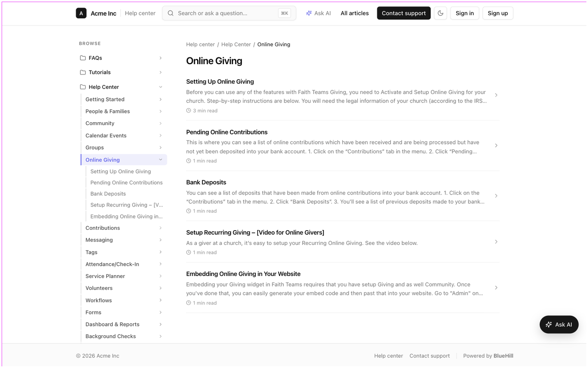Expand the Messaging chevron
Image resolution: width=588 pixels, height=368 pixels.
coord(160,240)
